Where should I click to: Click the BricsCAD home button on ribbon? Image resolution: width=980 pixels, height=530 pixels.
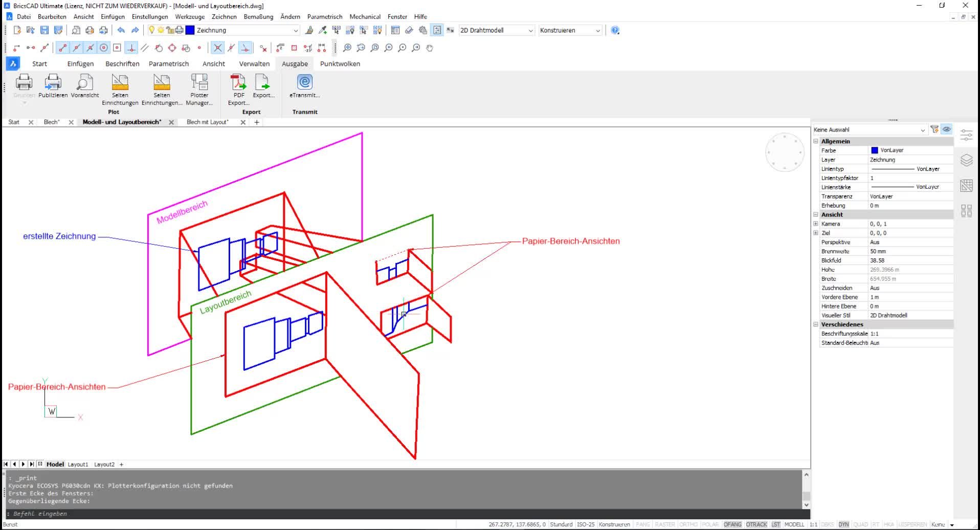click(13, 63)
